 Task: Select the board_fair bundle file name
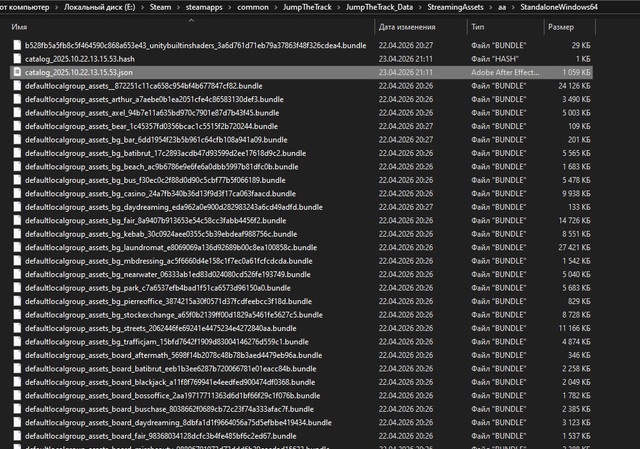pos(160,436)
